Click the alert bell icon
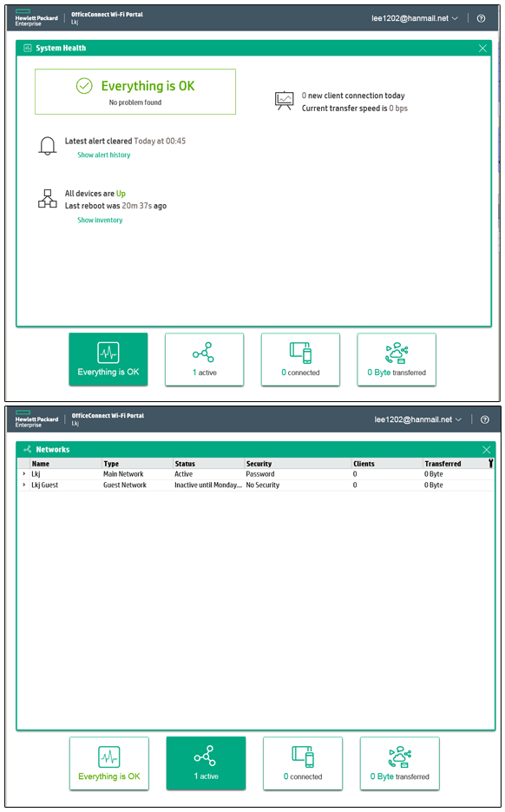Viewport: 505px width, 812px height. 48,146
